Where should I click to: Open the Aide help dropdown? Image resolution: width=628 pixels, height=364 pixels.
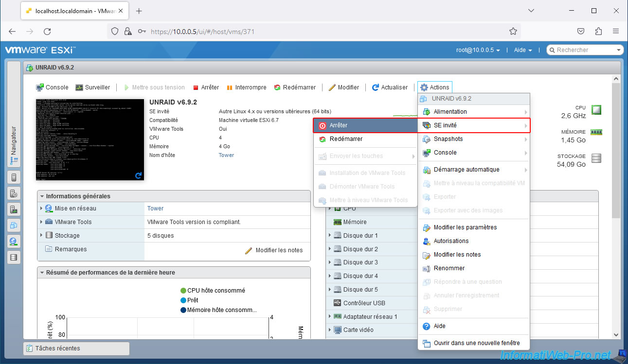(x=522, y=50)
